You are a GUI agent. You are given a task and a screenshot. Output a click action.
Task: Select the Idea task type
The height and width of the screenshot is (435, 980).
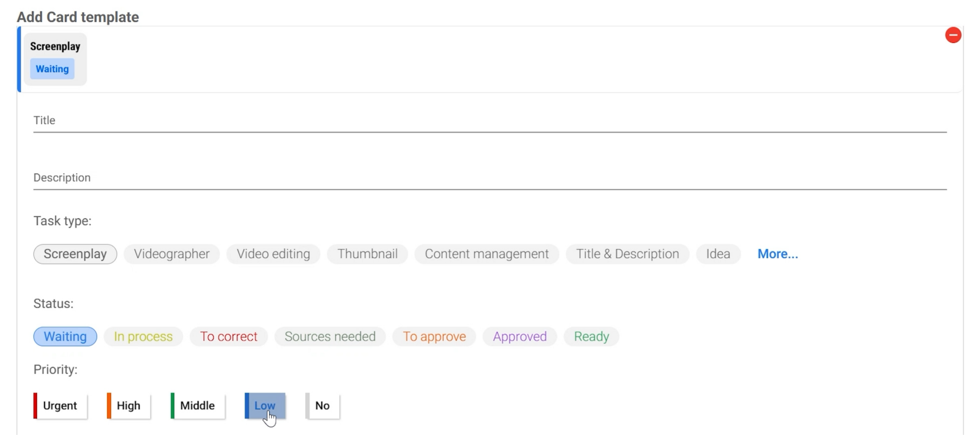[718, 254]
